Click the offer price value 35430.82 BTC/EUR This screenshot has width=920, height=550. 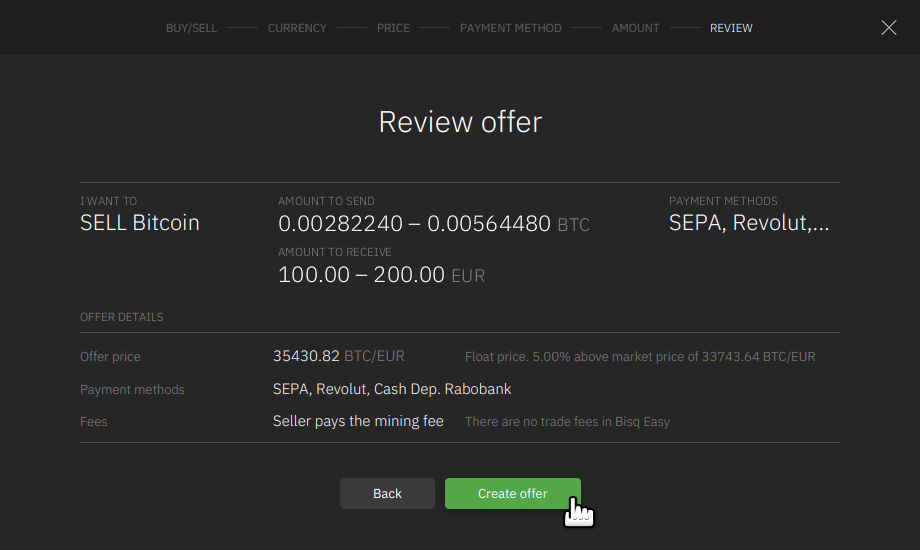[338, 356]
